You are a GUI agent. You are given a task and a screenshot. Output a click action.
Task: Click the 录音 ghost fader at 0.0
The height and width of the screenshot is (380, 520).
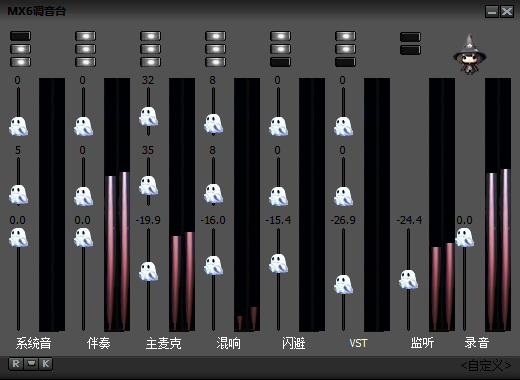click(464, 237)
